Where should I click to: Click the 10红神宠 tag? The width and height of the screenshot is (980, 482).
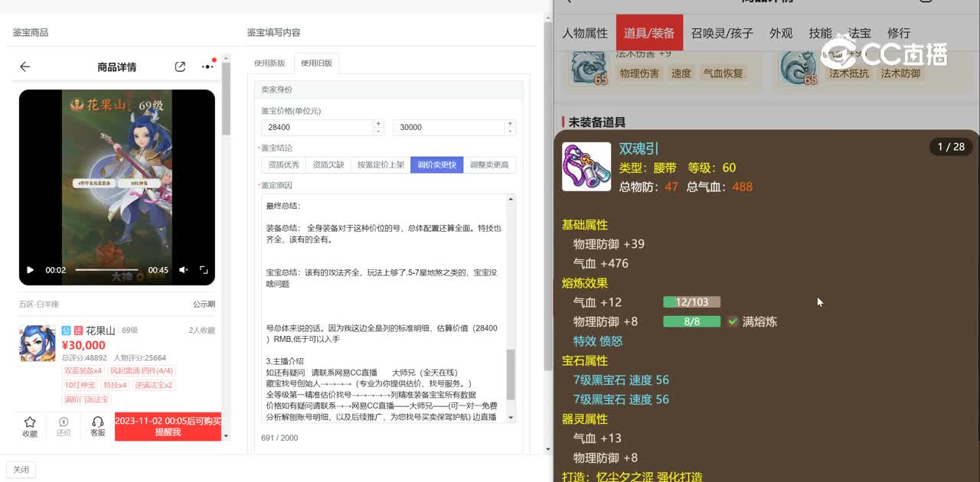[x=80, y=385]
